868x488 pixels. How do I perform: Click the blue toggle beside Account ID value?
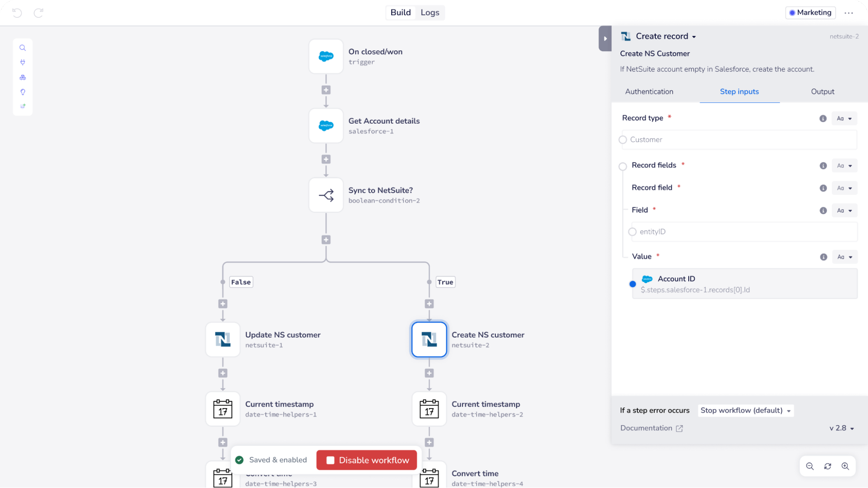pyautogui.click(x=633, y=284)
